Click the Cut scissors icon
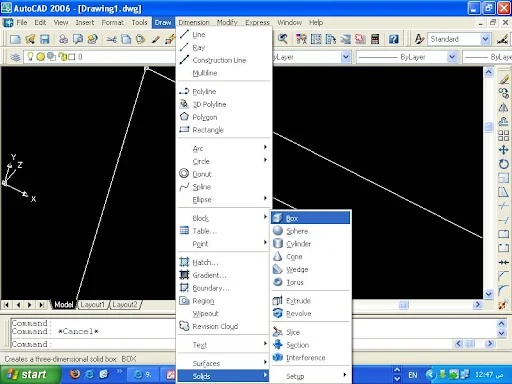The image size is (512, 384). click(111, 39)
